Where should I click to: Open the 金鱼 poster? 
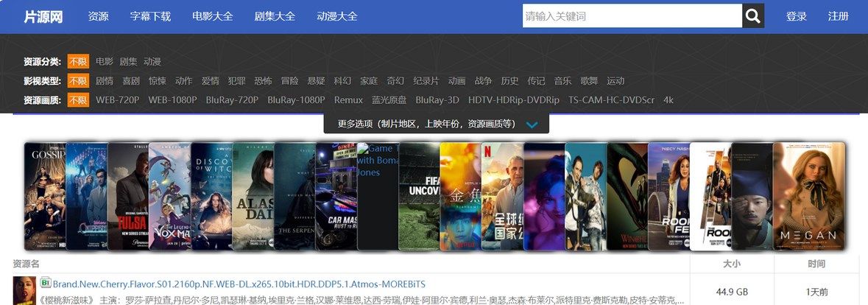click(461, 197)
